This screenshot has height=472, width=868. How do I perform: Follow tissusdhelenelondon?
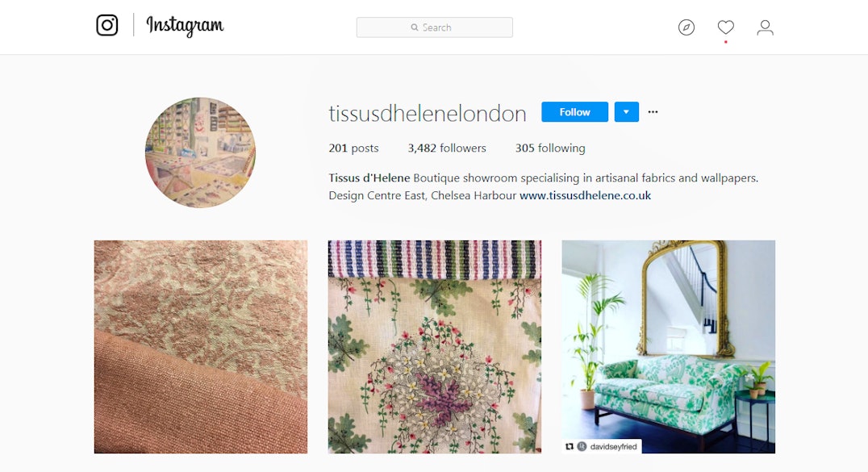click(x=574, y=112)
